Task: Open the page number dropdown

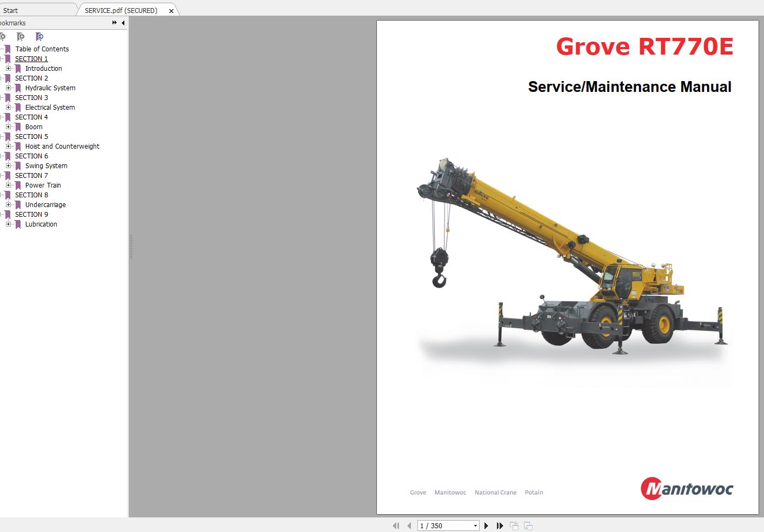Action: click(475, 526)
